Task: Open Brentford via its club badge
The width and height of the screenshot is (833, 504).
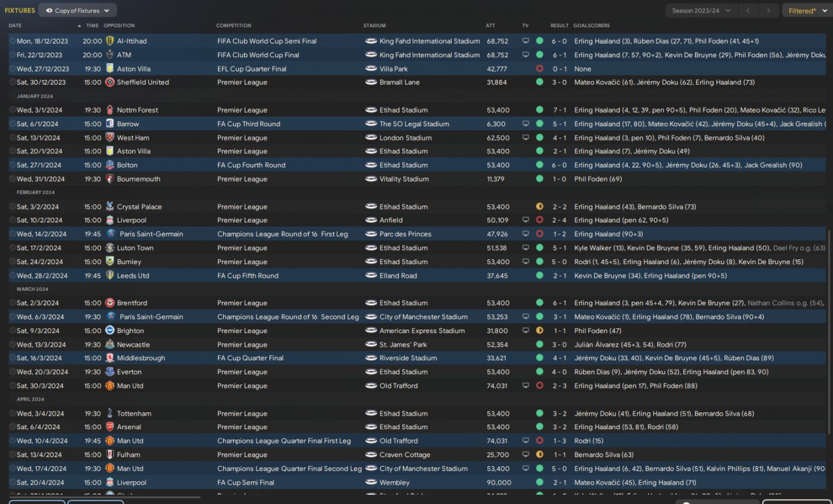Action: click(110, 303)
